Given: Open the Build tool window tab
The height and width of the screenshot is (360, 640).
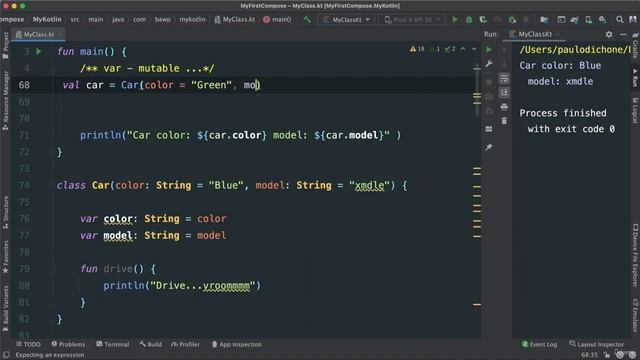Looking at the screenshot, I should click(150, 344).
